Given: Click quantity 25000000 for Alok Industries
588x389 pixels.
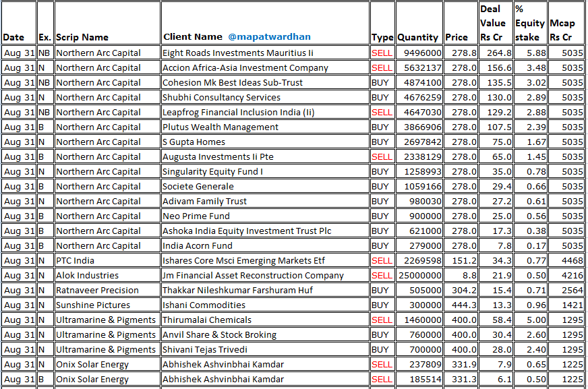Looking at the screenshot, I should 419,276.
